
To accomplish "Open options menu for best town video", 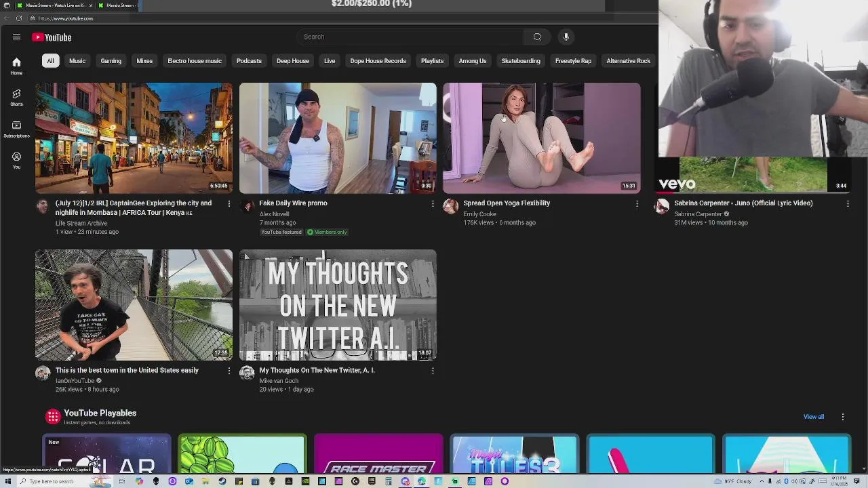I will coord(229,371).
